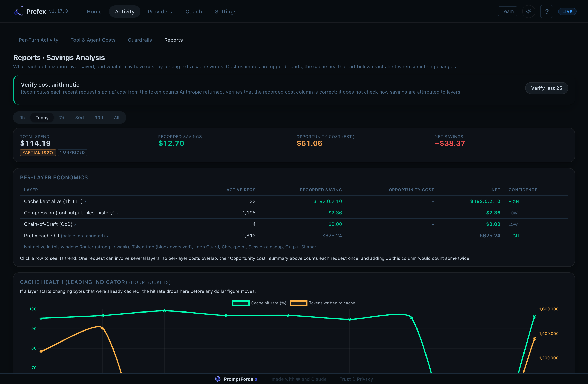Switch to the Per-Turn Activity tab
The height and width of the screenshot is (384, 588).
pyautogui.click(x=39, y=40)
